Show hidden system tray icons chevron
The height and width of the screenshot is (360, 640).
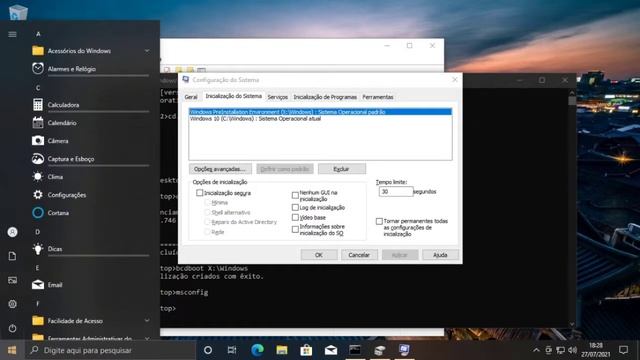[x=536, y=350]
